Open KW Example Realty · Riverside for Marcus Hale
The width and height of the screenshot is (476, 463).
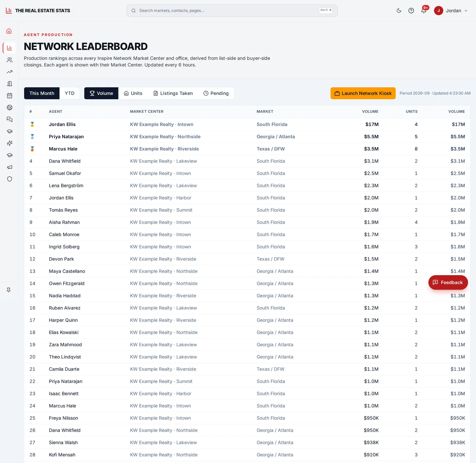point(164,149)
